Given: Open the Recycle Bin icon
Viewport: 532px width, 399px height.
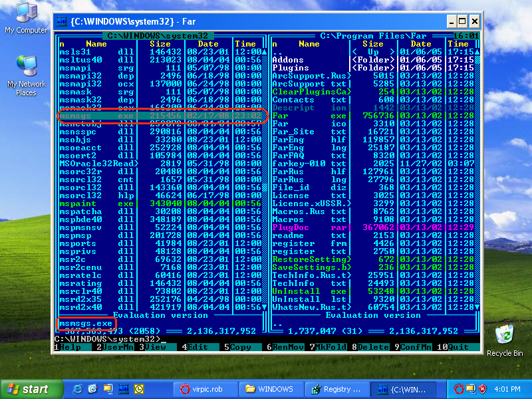Looking at the screenshot, I should [505, 340].
